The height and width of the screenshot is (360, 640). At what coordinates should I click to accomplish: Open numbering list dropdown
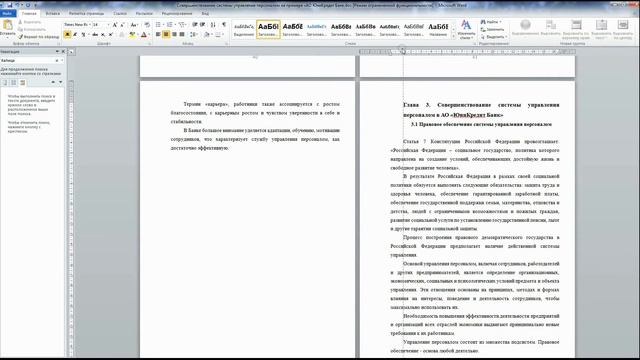pyautogui.click(x=175, y=25)
